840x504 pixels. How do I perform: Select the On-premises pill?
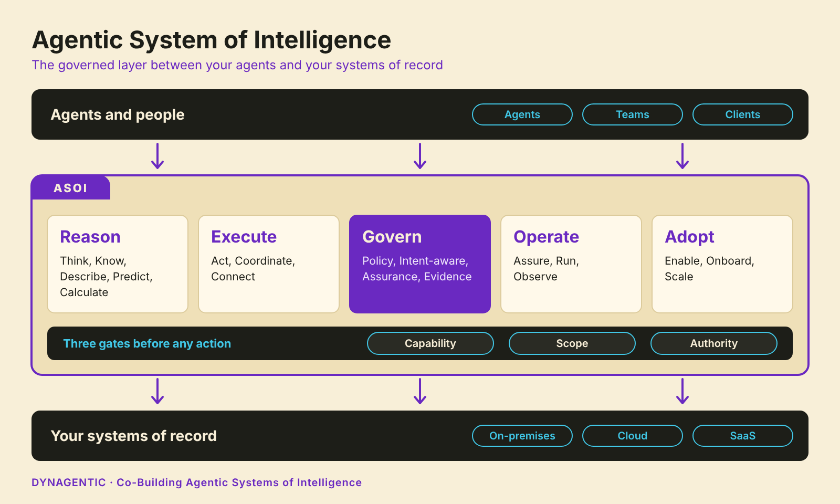[x=522, y=436]
